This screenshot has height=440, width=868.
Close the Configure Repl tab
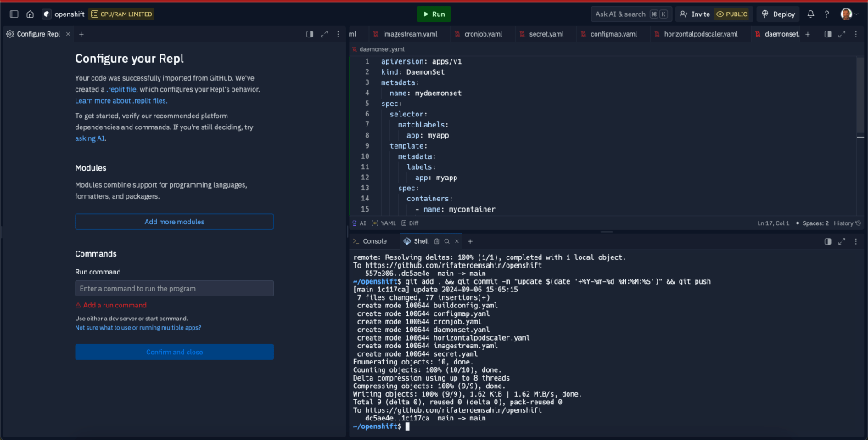click(68, 34)
